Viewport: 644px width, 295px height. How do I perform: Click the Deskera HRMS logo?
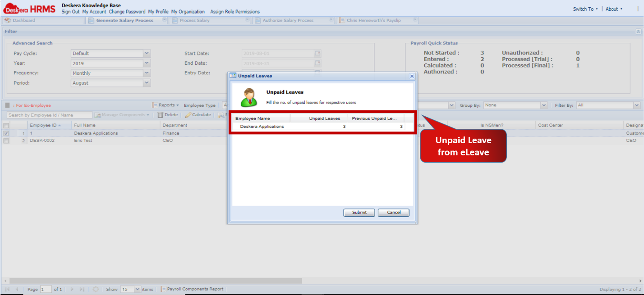point(29,8)
